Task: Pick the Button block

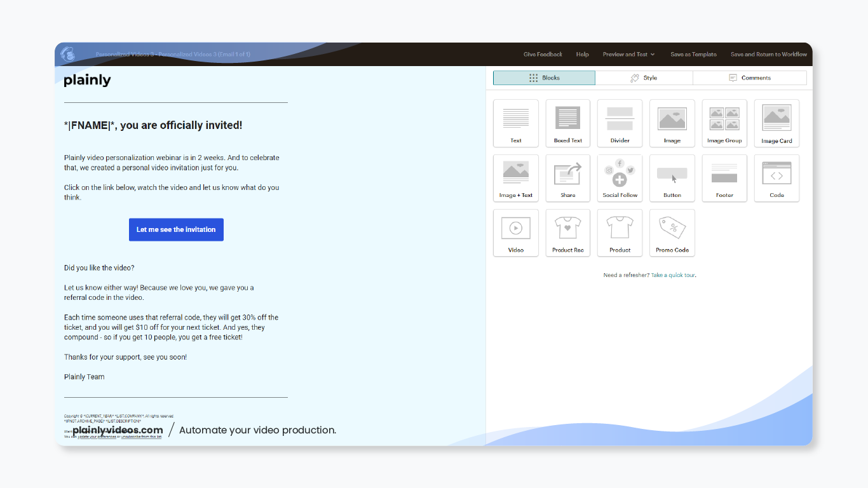Action: 672,179
